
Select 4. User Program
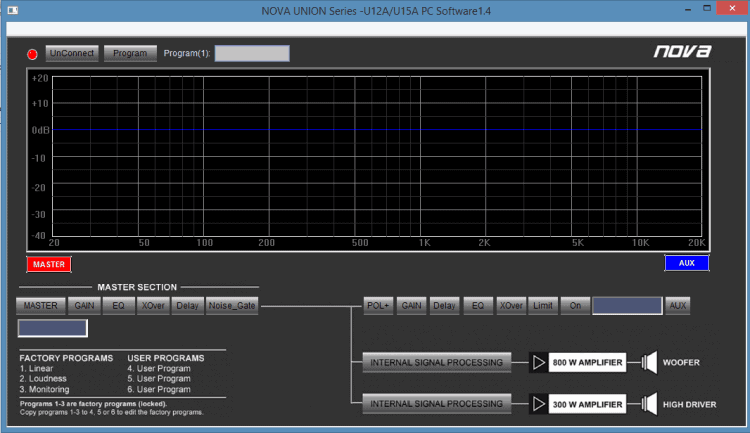(159, 368)
